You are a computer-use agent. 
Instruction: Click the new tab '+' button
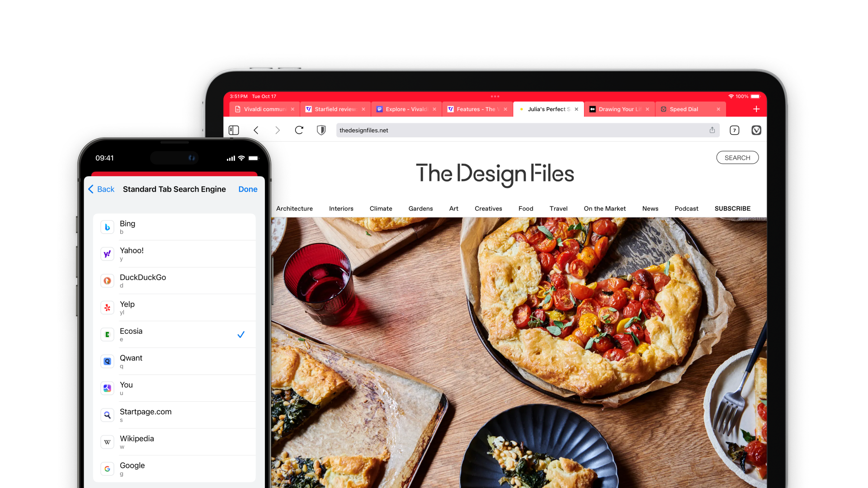(x=756, y=109)
